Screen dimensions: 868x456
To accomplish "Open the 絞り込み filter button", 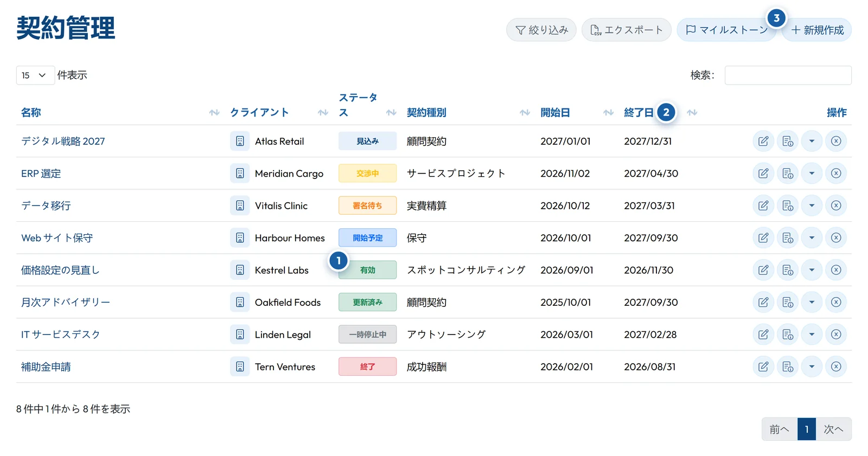I will point(541,30).
